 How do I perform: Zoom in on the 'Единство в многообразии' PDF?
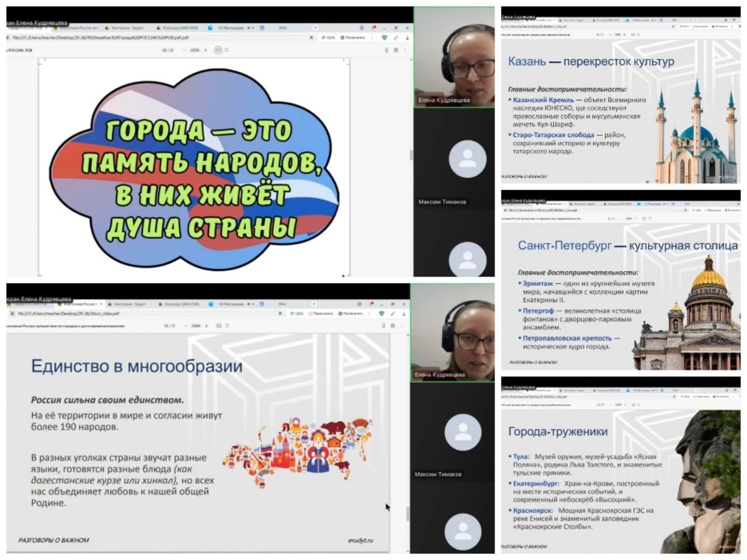click(x=206, y=325)
